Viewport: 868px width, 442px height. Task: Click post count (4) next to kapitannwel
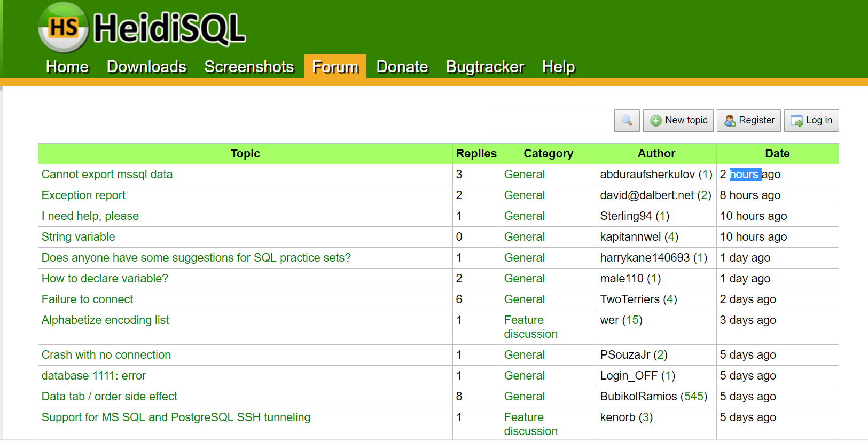click(x=671, y=237)
